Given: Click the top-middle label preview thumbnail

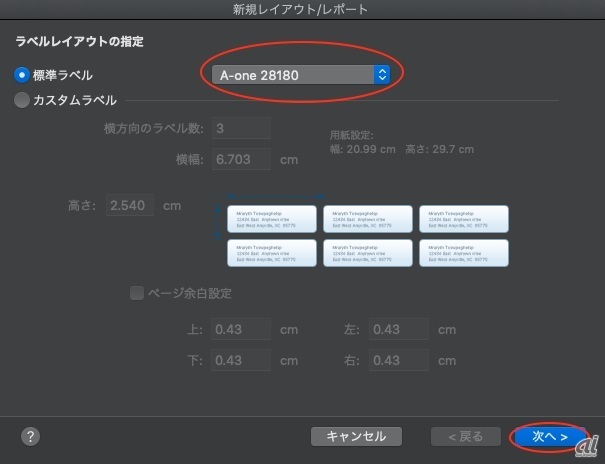Looking at the screenshot, I should click(368, 219).
